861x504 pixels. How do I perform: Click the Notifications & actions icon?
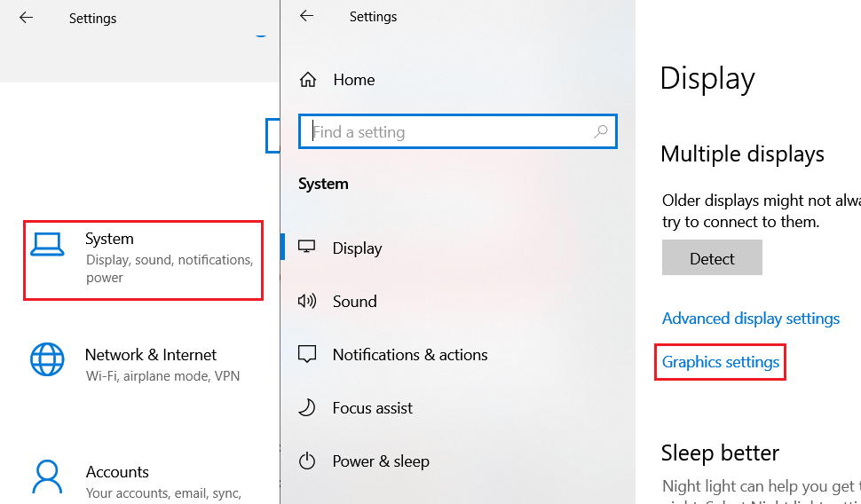point(307,354)
